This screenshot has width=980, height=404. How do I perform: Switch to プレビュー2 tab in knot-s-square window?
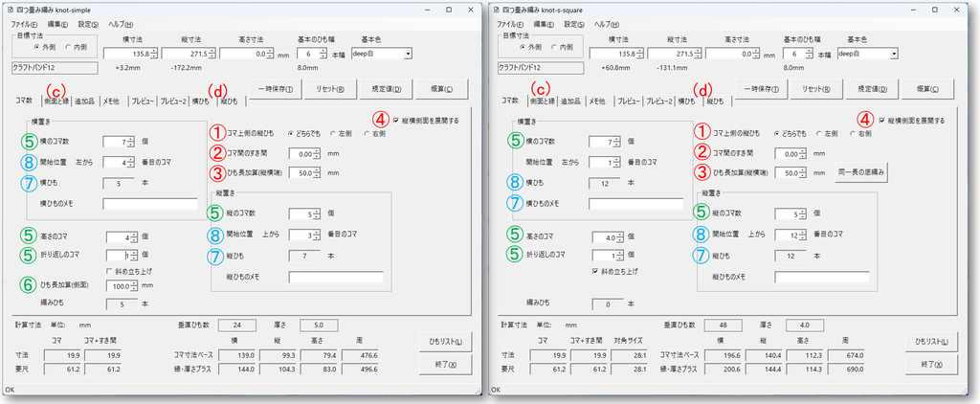tap(658, 101)
